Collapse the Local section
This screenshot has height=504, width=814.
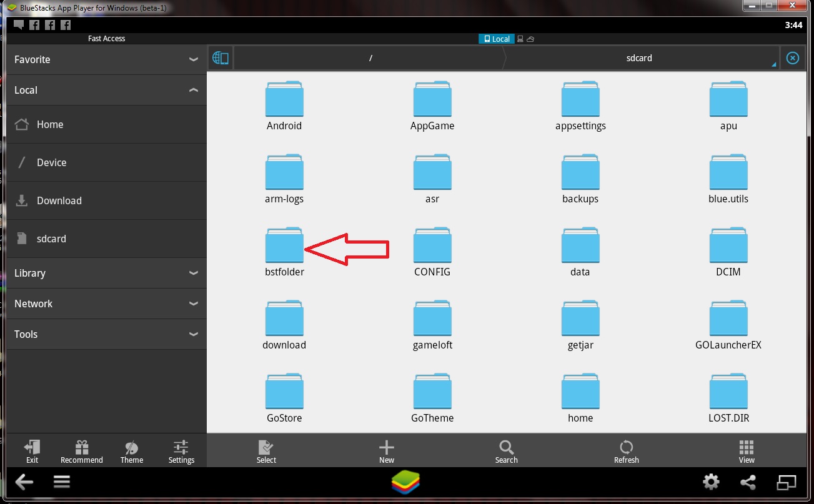pyautogui.click(x=106, y=90)
